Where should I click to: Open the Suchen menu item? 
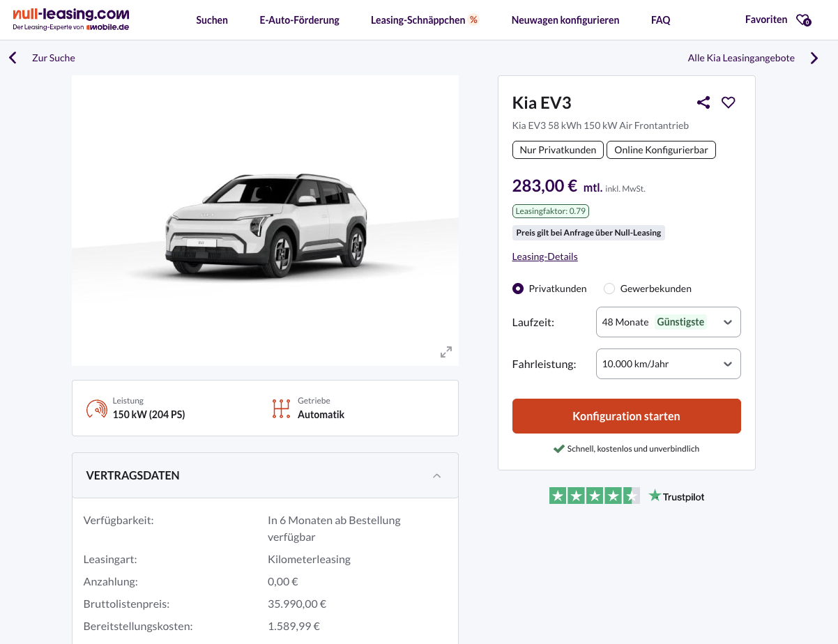pos(212,20)
